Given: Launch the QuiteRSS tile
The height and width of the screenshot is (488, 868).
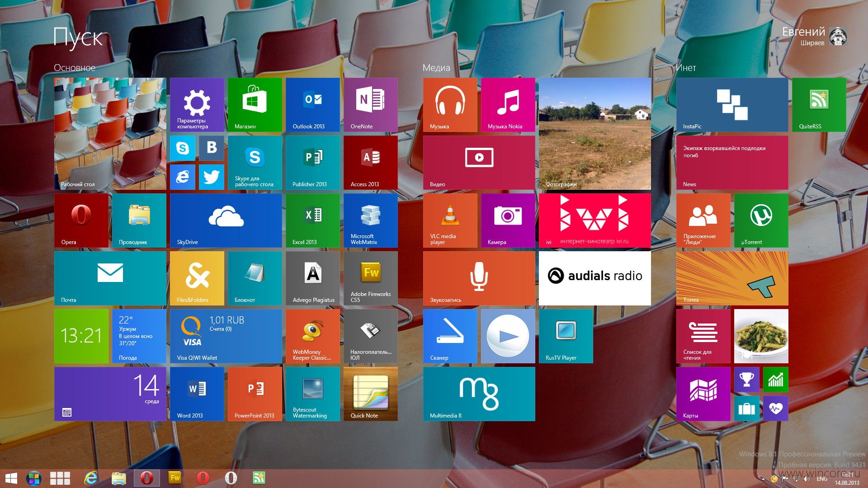Looking at the screenshot, I should 819,105.
